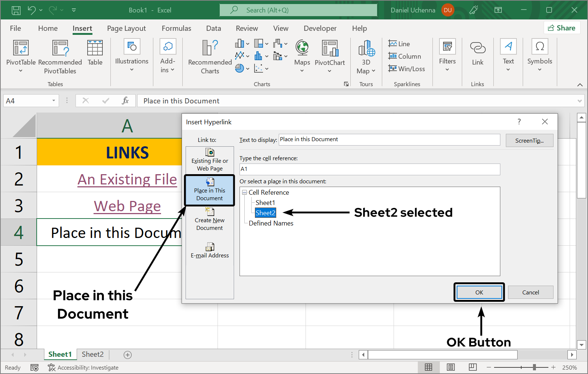The height and width of the screenshot is (374, 588).
Task: Insert a Win/Loss sparkline
Action: pos(406,69)
